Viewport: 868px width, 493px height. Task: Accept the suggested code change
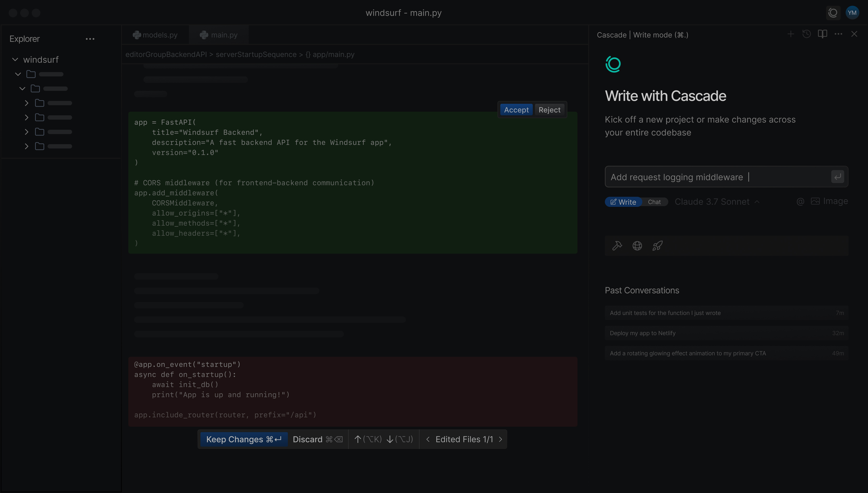point(516,109)
